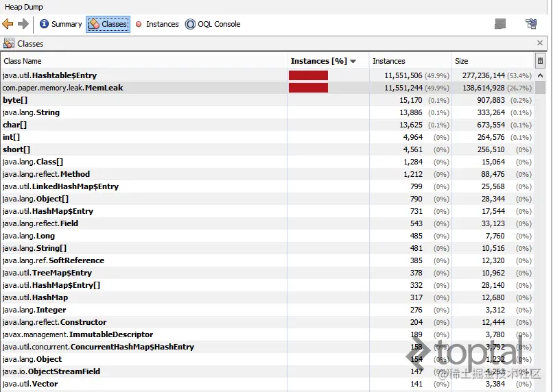Select the java.util.LinkedHashMap$Entry row
Screen dimensions: 553x392
pos(268,186)
